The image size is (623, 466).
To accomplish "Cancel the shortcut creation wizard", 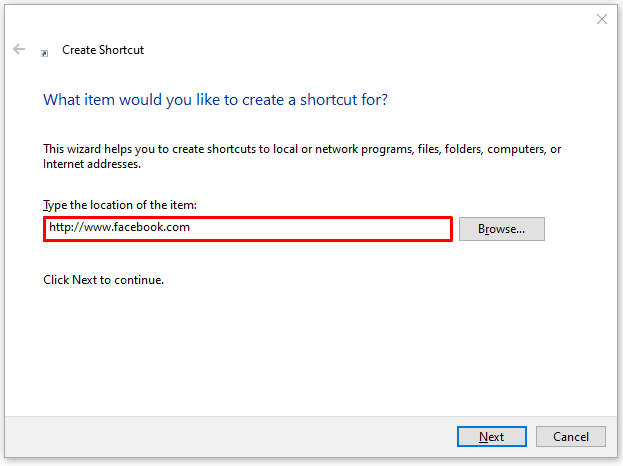I will point(570,437).
